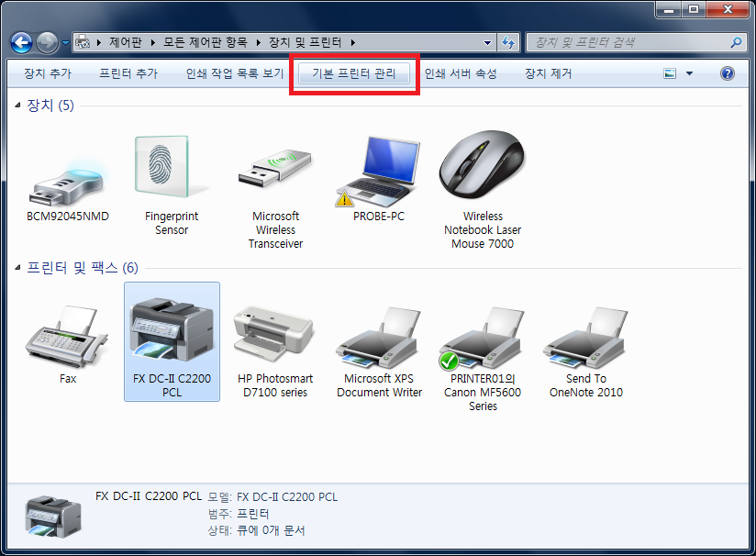756x556 pixels.
Task: Click 인쇄 서버 속성 button
Action: click(461, 73)
